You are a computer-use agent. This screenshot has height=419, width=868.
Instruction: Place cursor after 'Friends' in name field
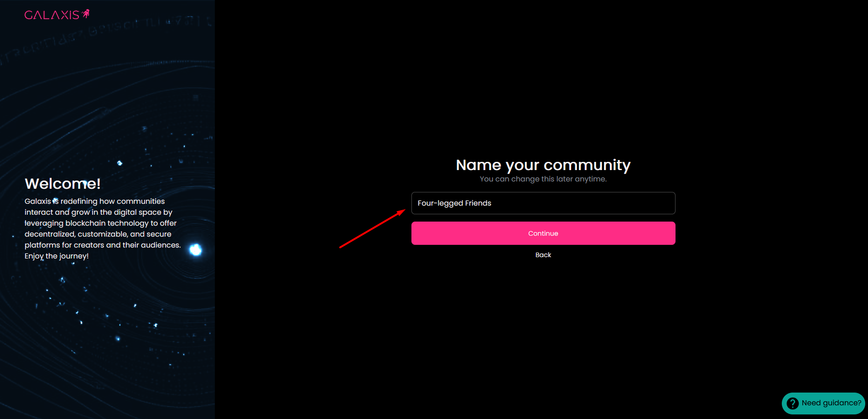coord(492,203)
